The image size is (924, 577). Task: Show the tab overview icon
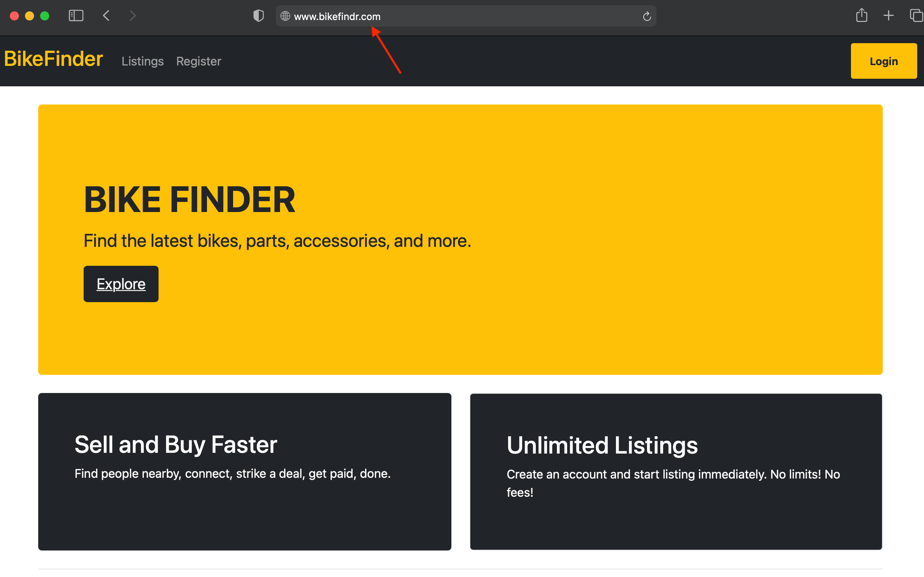(916, 16)
